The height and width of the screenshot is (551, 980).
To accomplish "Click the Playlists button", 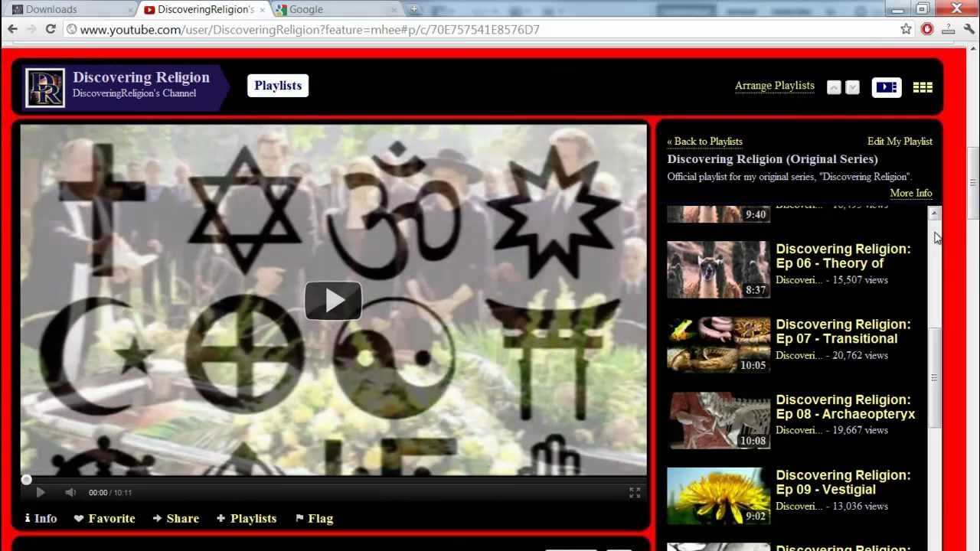I will 278,86.
